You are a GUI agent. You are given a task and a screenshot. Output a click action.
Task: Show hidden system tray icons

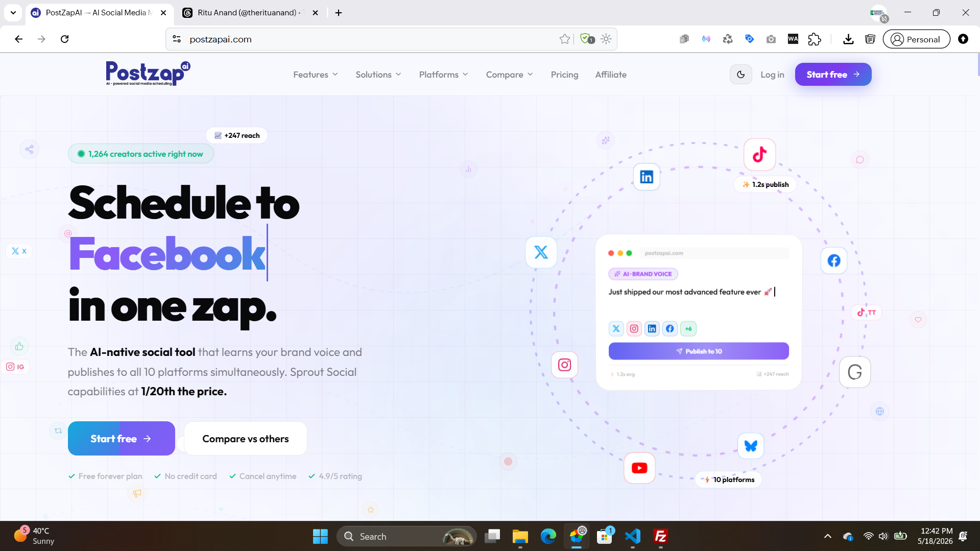point(828,536)
